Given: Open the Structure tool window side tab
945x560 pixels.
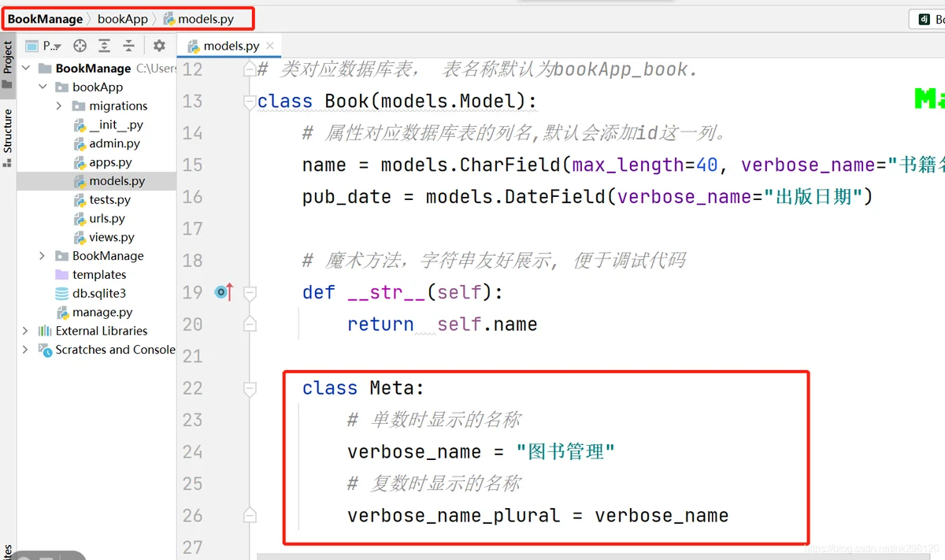Looking at the screenshot, I should click(x=8, y=138).
